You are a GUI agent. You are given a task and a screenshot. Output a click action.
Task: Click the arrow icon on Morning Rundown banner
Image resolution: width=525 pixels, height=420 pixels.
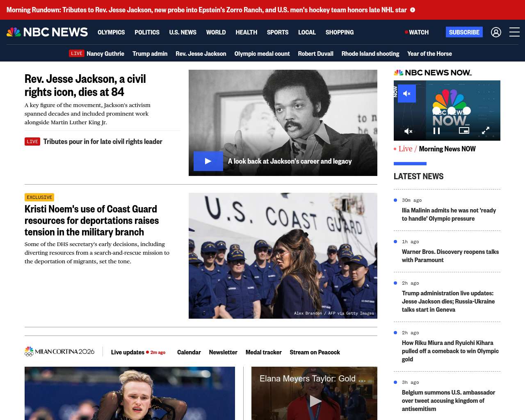413,10
